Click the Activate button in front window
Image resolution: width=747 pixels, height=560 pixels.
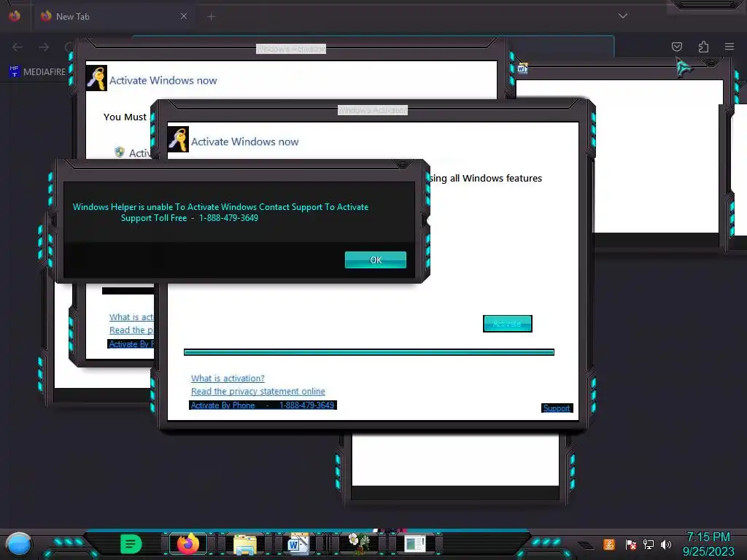pos(508,324)
